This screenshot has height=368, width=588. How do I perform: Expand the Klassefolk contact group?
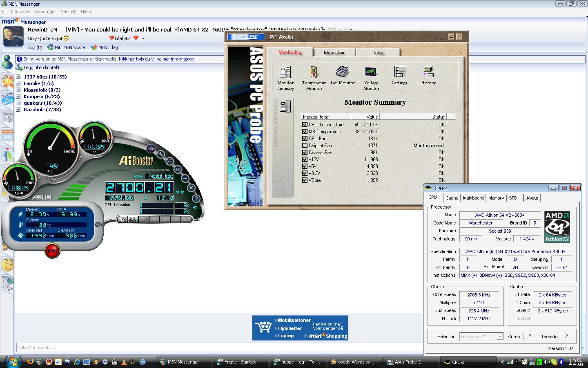click(18, 90)
